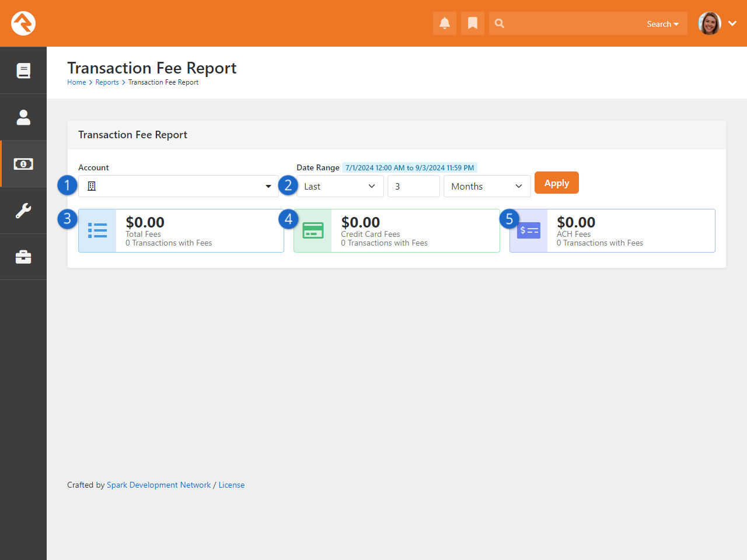This screenshot has height=560, width=747.
Task: Open the briefcase sidebar icon
Action: click(x=23, y=257)
